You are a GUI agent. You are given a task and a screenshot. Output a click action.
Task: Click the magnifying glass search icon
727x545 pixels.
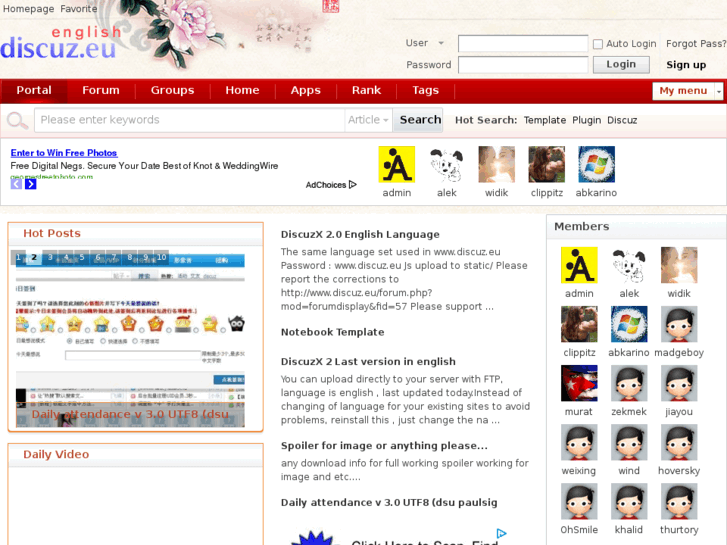(18, 121)
